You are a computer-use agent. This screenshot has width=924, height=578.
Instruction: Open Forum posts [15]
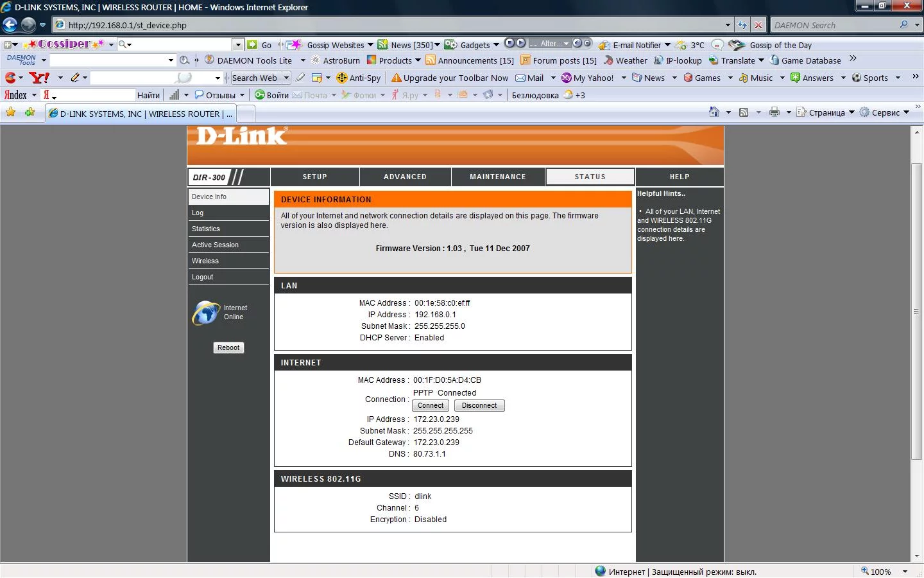pyautogui.click(x=558, y=60)
